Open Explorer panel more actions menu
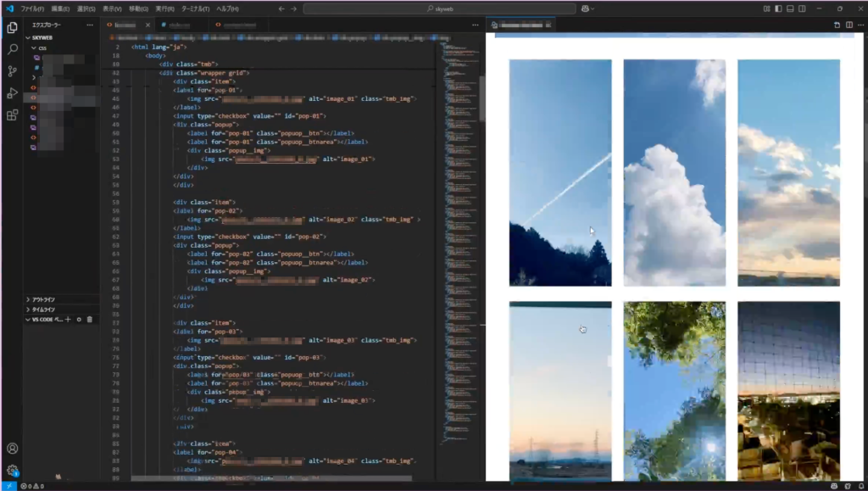868x491 pixels. click(90, 25)
